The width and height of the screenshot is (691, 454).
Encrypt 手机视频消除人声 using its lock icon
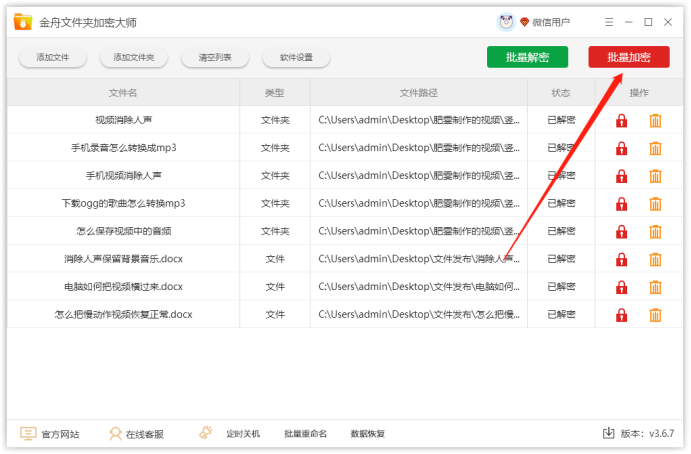[x=621, y=177]
